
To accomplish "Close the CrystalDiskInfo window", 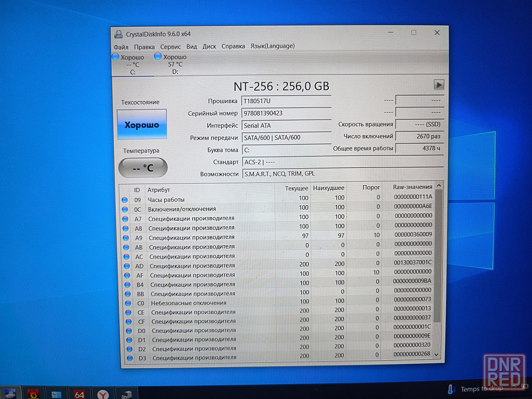I will [x=437, y=32].
